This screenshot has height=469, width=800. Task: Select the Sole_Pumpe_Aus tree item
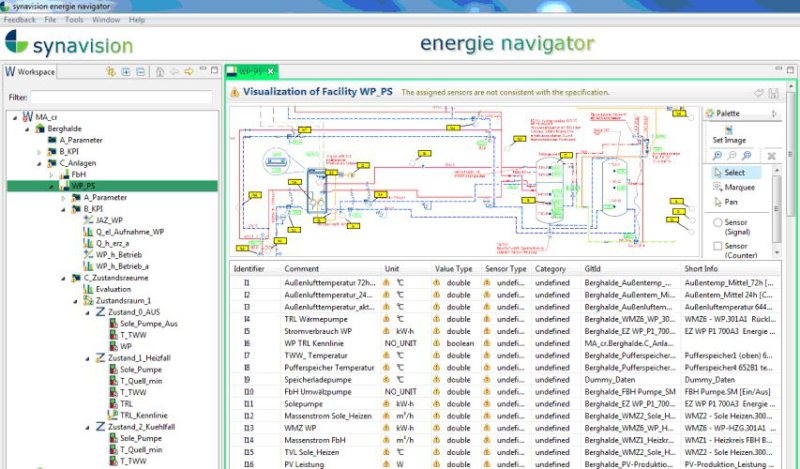pos(148,324)
